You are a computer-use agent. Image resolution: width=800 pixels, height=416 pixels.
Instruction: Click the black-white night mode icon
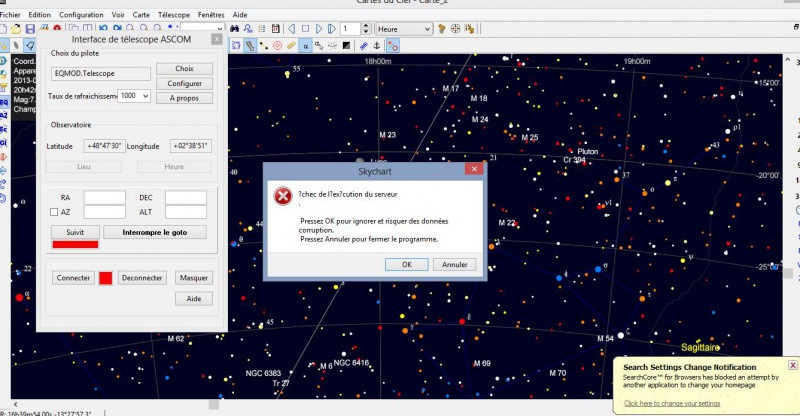(346, 46)
